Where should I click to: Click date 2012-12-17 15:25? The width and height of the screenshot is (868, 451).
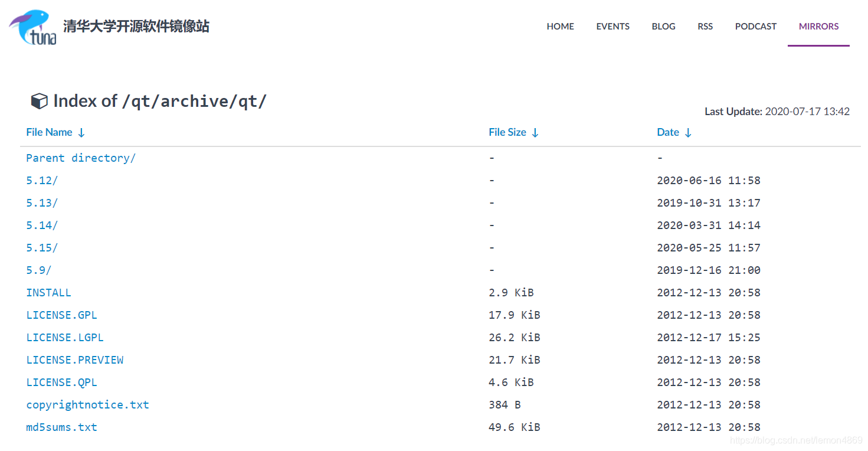point(709,338)
